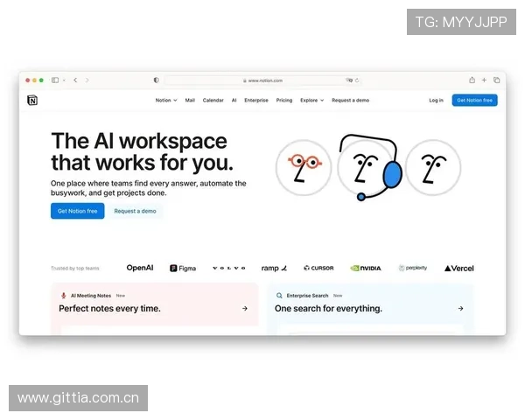The height and width of the screenshot is (420, 525).
Task: Open the Mail nav item
Action: pyautogui.click(x=190, y=100)
